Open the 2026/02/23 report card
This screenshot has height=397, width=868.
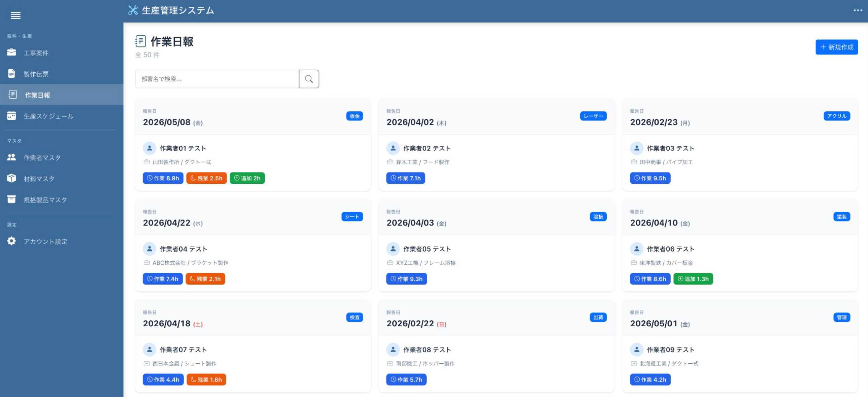(740, 144)
